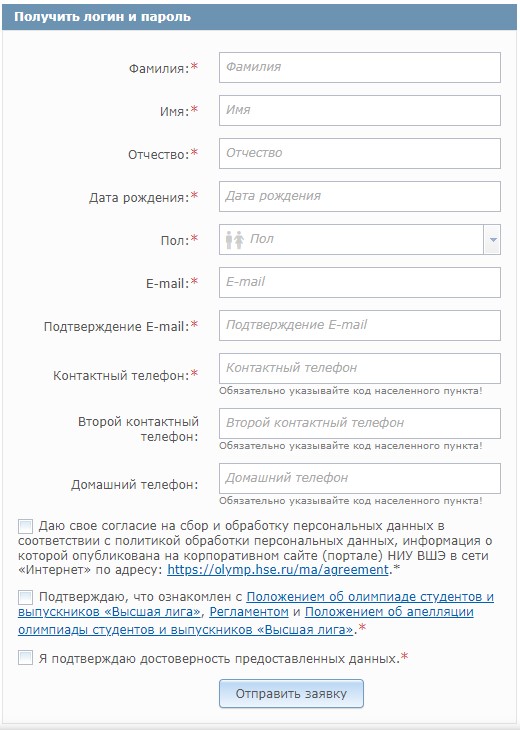Focus the Фамилия input field
This screenshot has width=520, height=730.
tap(360, 68)
